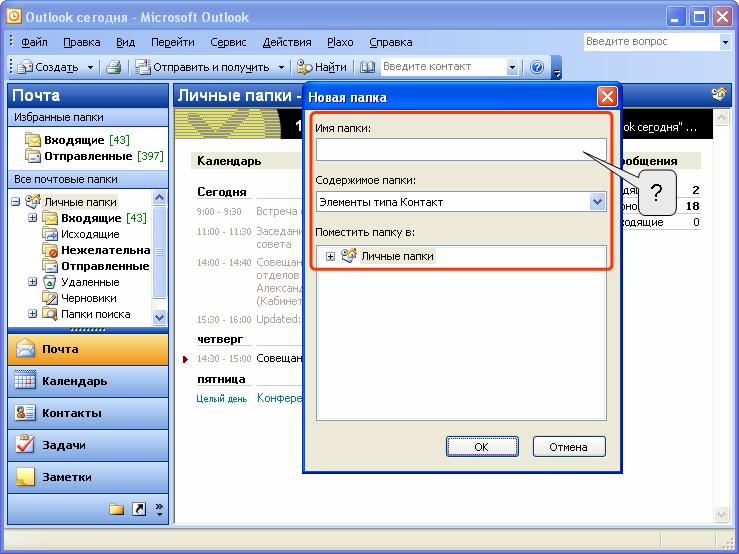Click the Folder List icon at bottom
Image resolution: width=739 pixels, height=554 pixels.
pos(116,509)
